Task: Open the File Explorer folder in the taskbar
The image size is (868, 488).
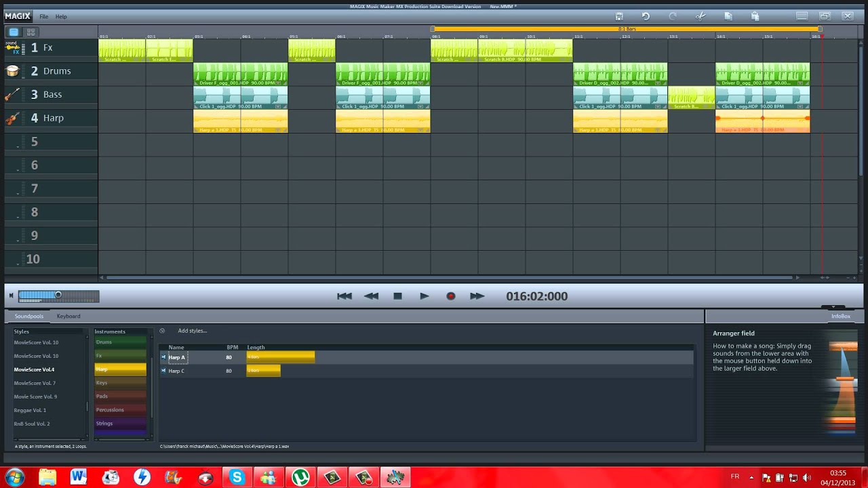Action: pyautogui.click(x=47, y=477)
